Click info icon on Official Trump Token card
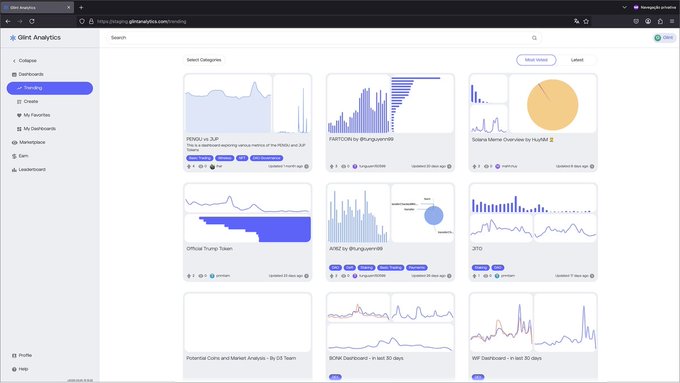680x383 pixels. coord(307,276)
